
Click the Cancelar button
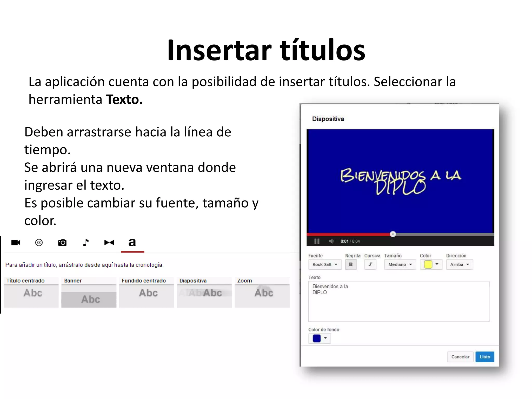click(460, 357)
